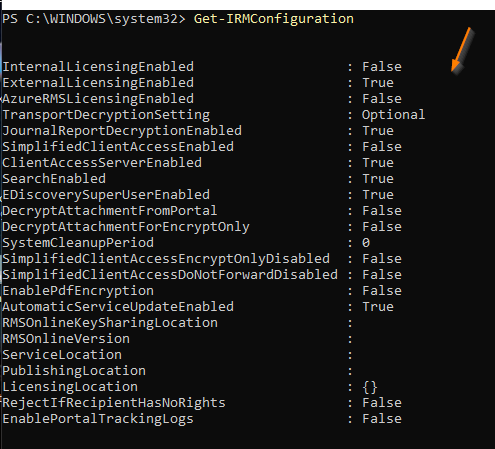Select the SimplifiedClientAccessDoNotForwardDisabled property text
The height and width of the screenshot is (449, 495).
click(170, 275)
